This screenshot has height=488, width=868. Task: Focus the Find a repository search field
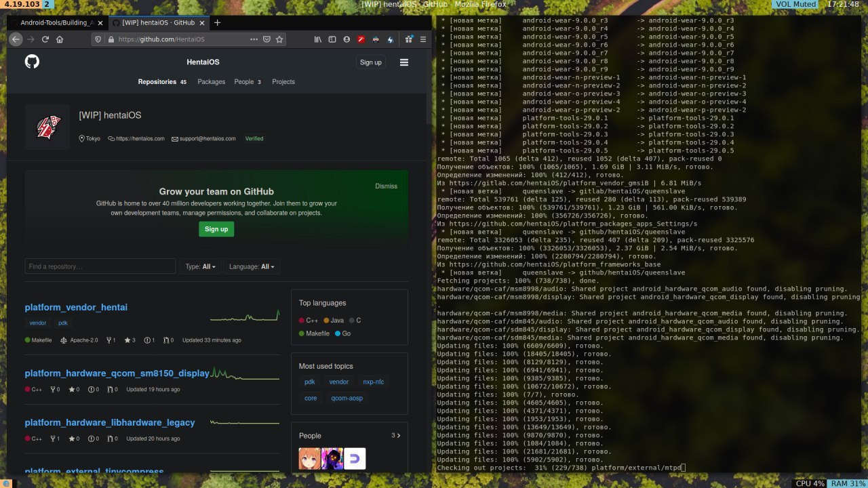(100, 266)
